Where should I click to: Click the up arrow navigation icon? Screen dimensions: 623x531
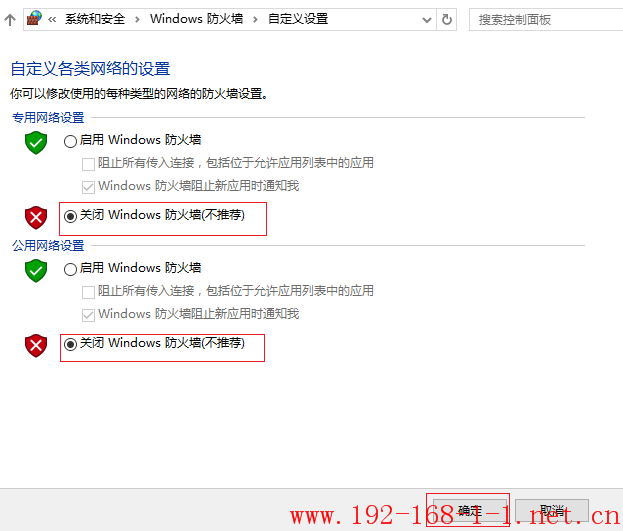[x=10, y=19]
